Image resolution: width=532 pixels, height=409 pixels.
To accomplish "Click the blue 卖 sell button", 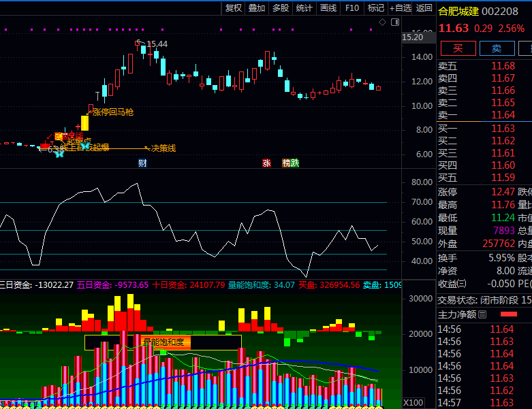I will coord(497,48).
